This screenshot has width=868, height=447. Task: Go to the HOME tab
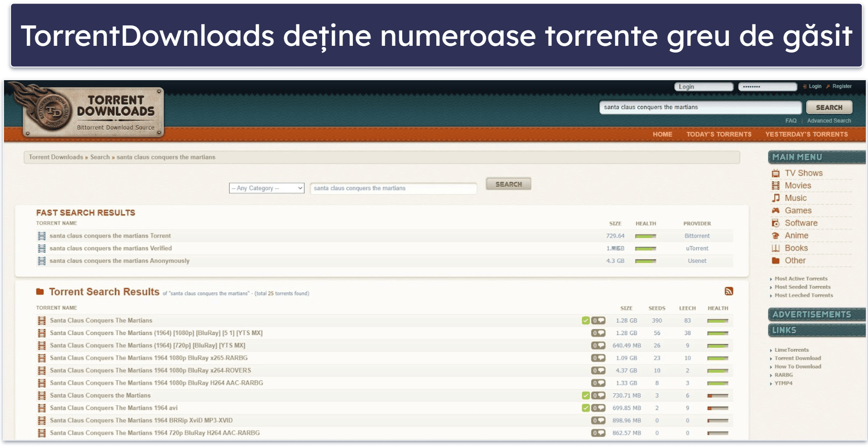662,134
